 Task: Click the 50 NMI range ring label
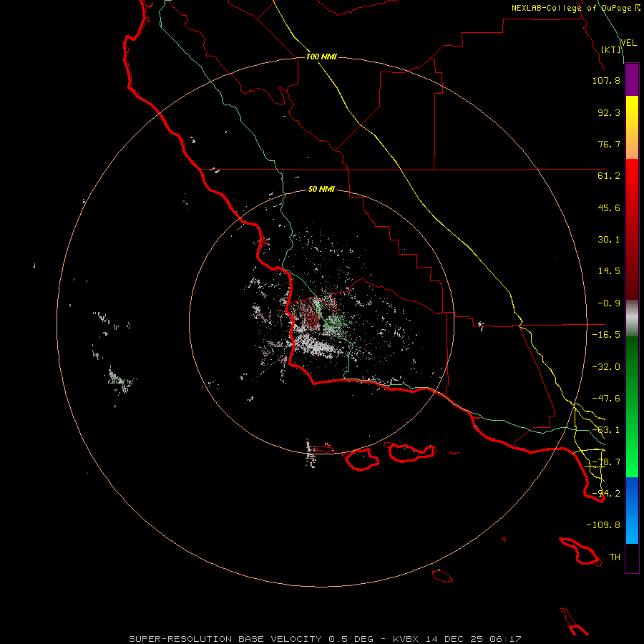click(321, 189)
